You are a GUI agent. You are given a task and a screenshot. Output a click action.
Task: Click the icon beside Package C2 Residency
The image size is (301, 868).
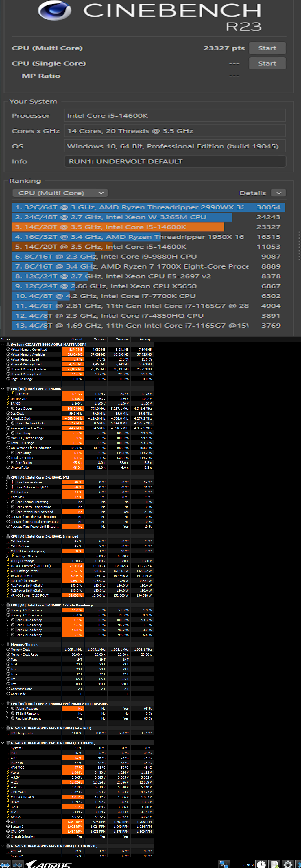click(x=8, y=610)
